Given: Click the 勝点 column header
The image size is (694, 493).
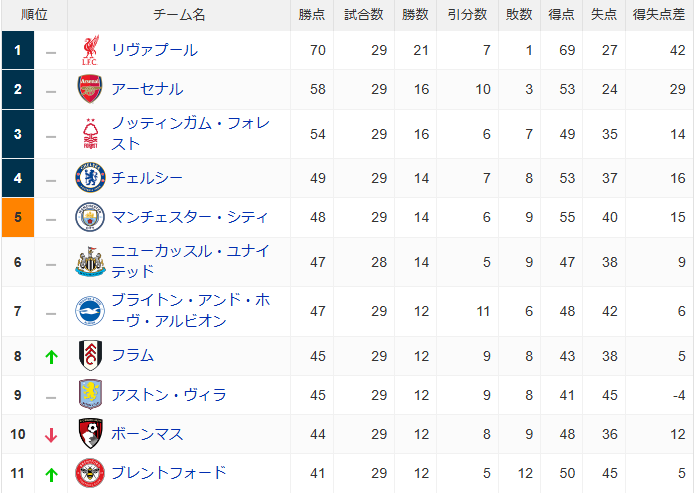Looking at the screenshot, I should [312, 15].
